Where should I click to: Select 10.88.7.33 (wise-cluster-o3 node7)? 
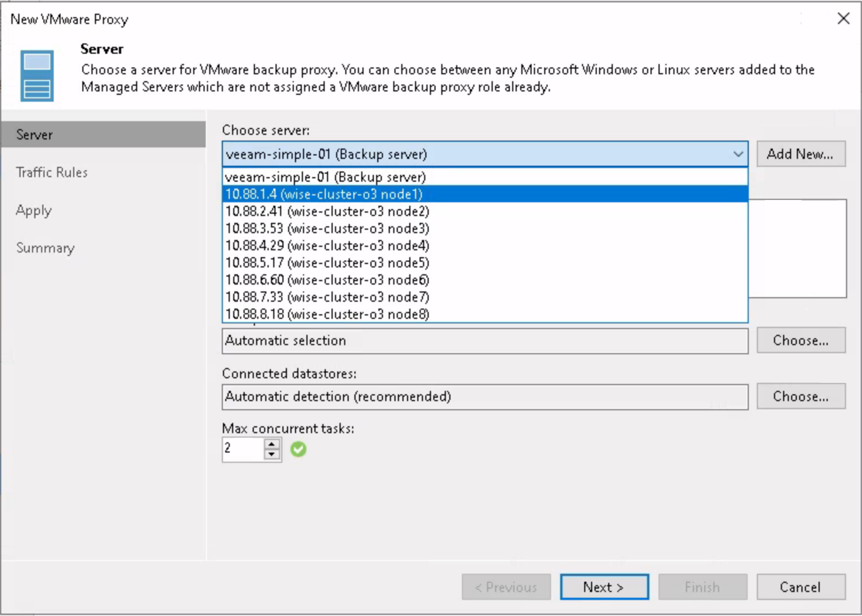485,297
